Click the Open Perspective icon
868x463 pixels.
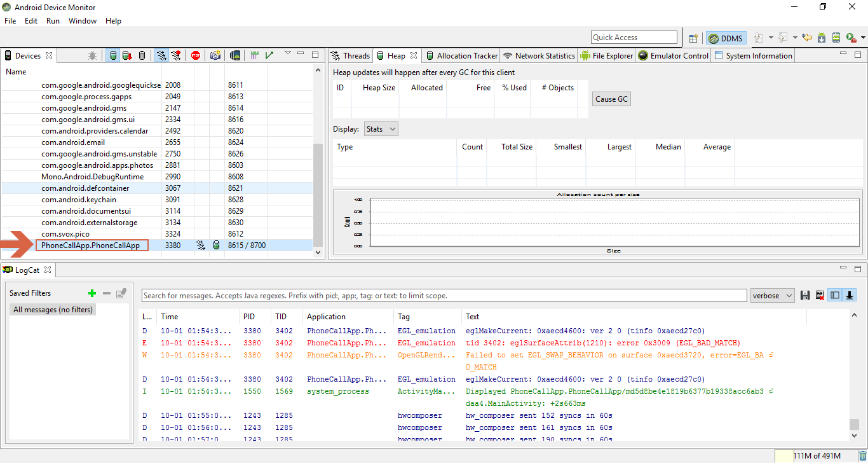(694, 38)
